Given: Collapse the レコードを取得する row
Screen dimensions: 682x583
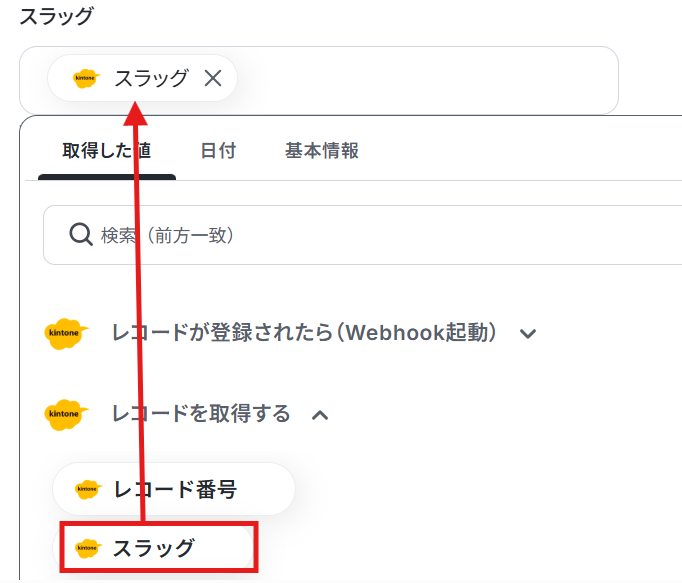Looking at the screenshot, I should pyautogui.click(x=187, y=414).
